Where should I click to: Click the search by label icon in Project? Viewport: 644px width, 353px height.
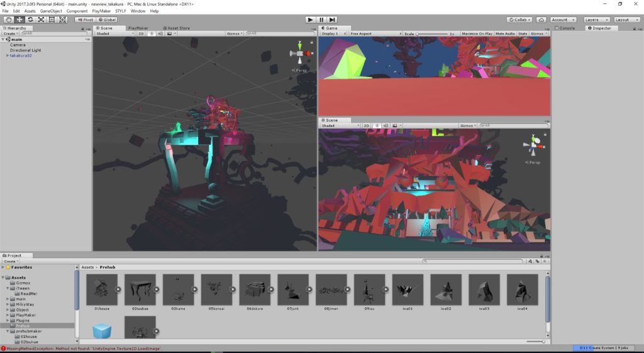[x=537, y=261]
